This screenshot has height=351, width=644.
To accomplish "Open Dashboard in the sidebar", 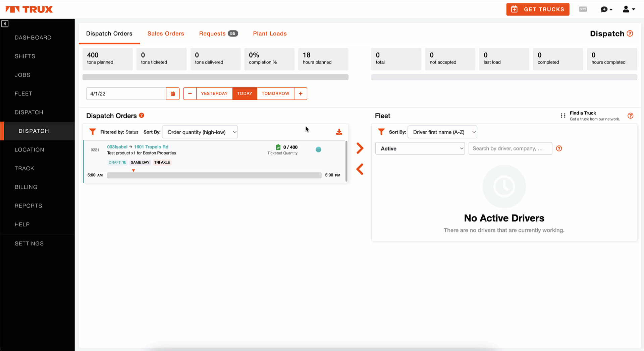I will (x=33, y=38).
